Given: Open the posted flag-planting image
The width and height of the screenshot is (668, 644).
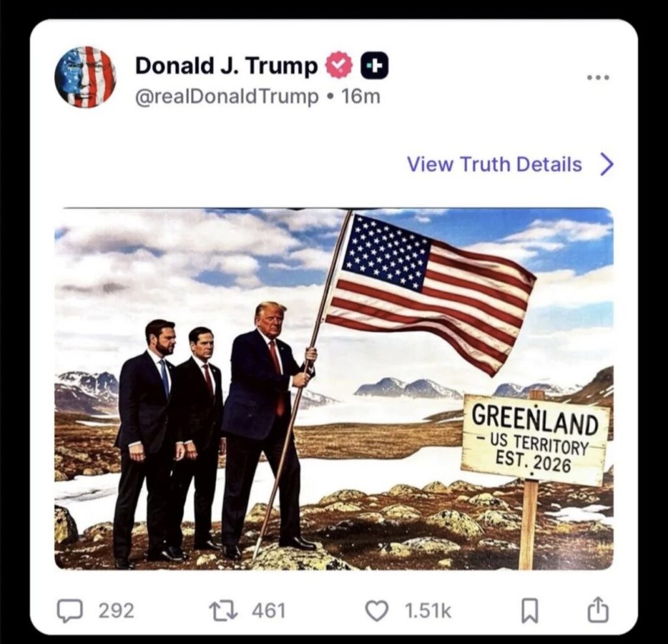Looking at the screenshot, I should click(x=334, y=389).
